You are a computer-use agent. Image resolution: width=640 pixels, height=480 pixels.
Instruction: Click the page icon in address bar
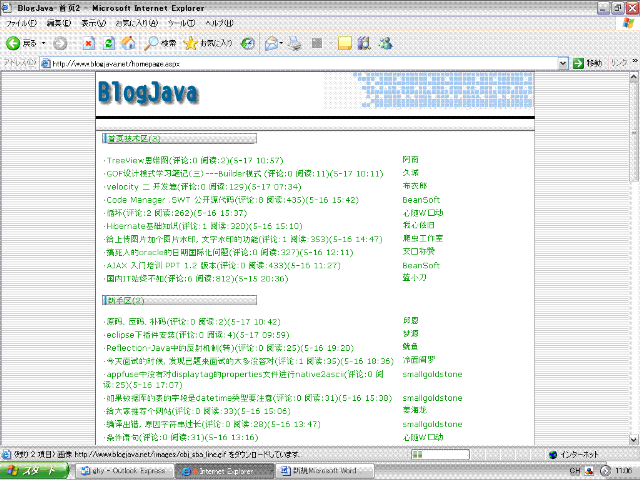pos(46,63)
